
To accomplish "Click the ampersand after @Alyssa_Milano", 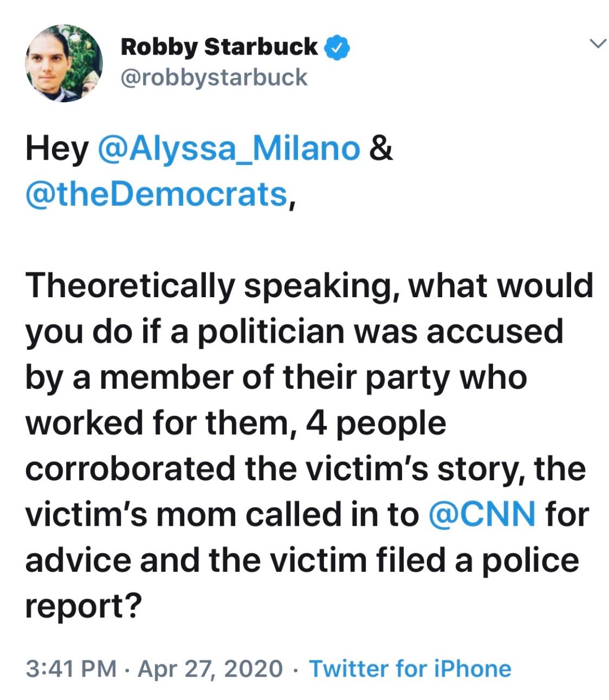I will point(381,149).
